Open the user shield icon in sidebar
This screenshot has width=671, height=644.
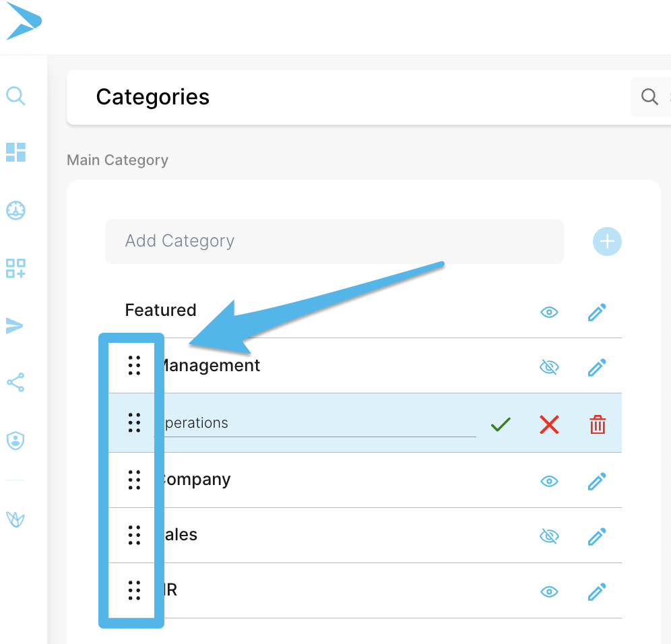15,441
